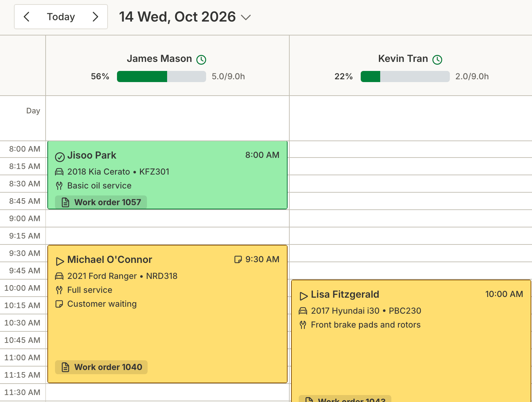This screenshot has width=532, height=402.
Task: Click James Mason's clock icon
Action: click(201, 60)
